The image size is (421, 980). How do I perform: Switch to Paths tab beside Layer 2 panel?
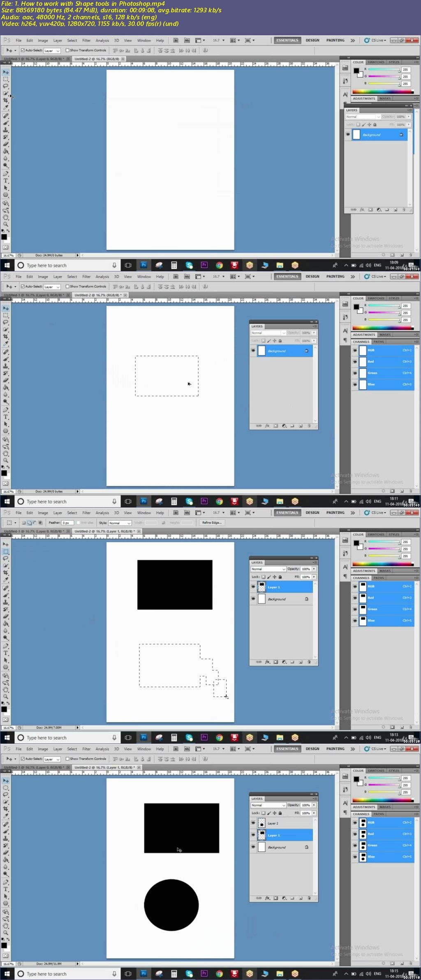[379, 814]
